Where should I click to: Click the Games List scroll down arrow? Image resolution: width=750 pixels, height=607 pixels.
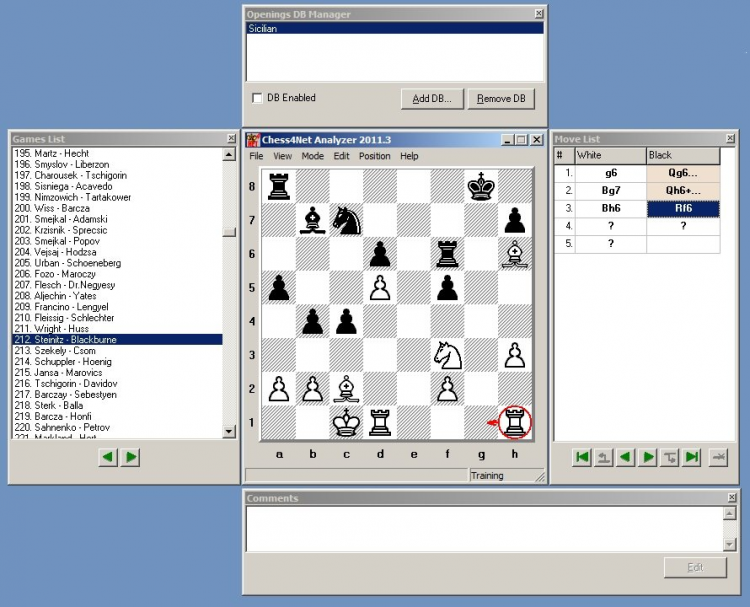(x=229, y=432)
